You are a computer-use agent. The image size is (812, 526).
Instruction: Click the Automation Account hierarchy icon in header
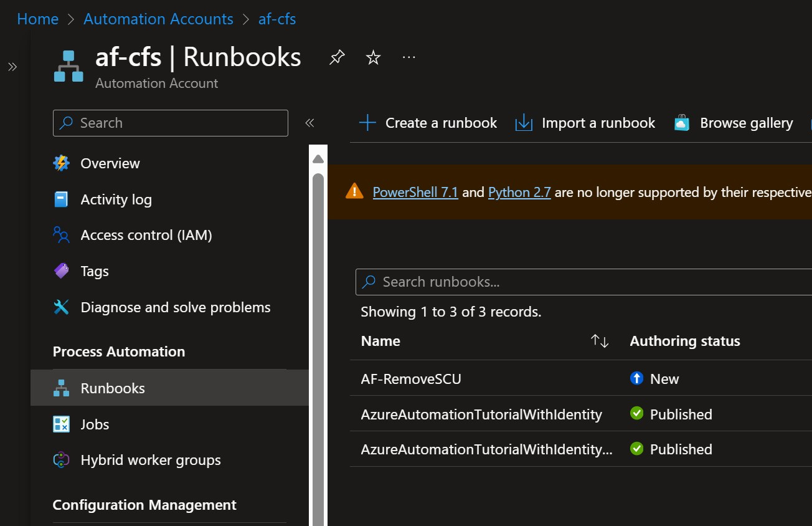coord(68,66)
